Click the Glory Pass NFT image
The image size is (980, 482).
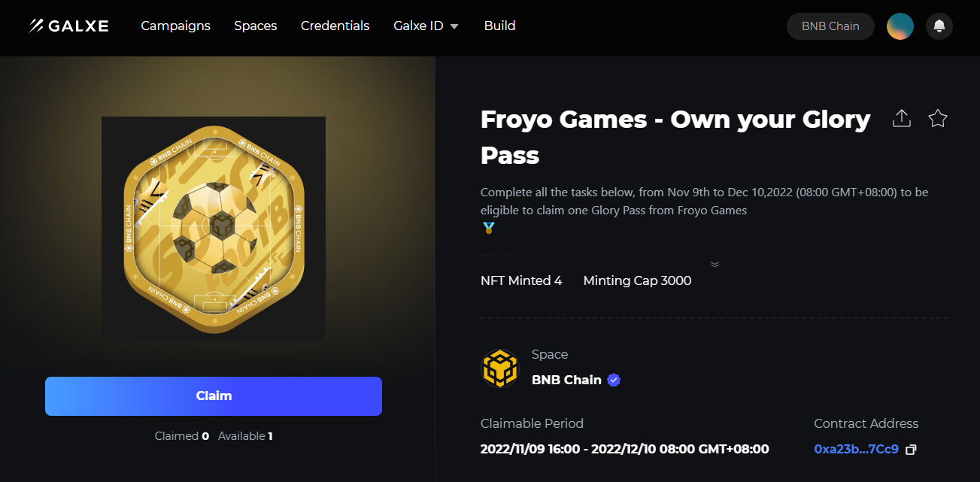[214, 228]
